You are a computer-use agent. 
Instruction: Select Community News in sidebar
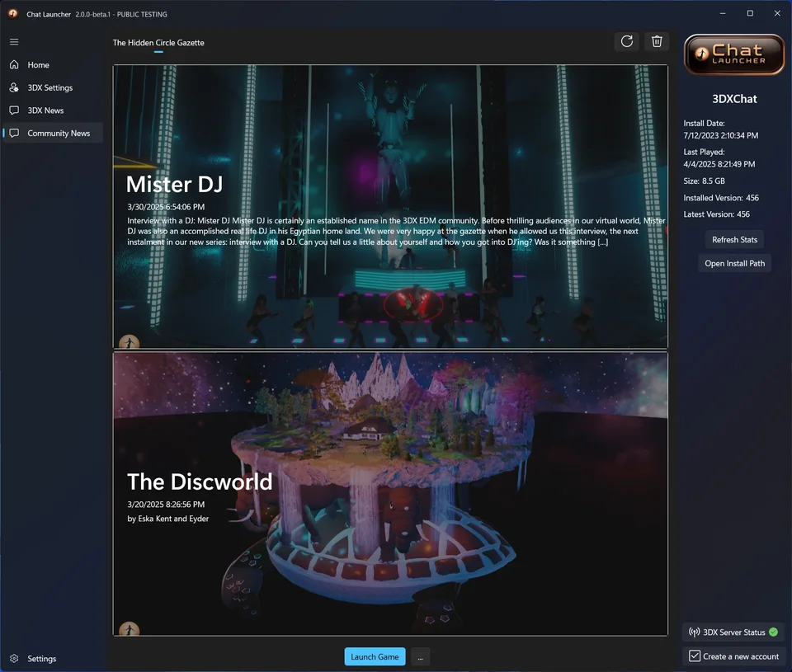pos(53,133)
